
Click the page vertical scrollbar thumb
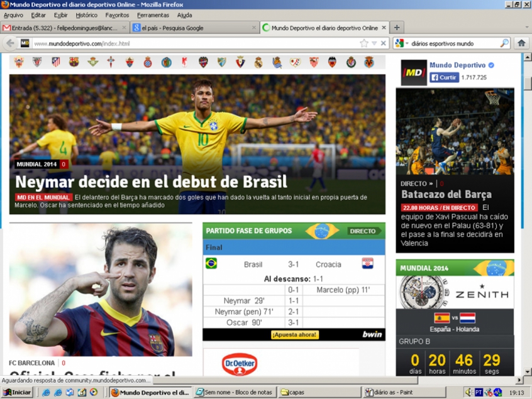pos(527,84)
